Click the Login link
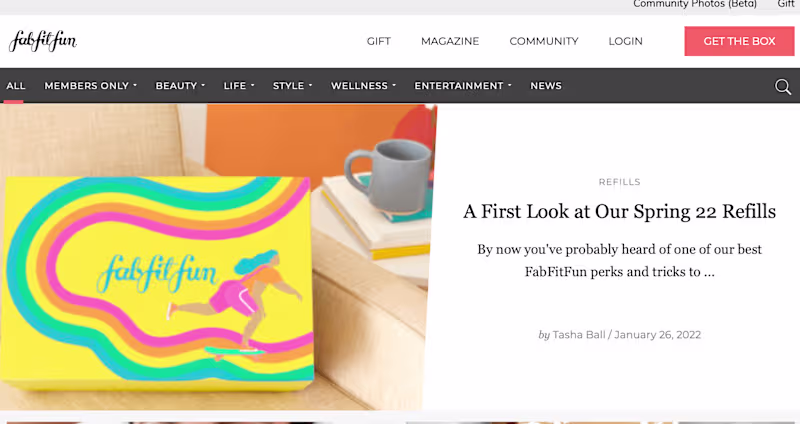 click(626, 41)
